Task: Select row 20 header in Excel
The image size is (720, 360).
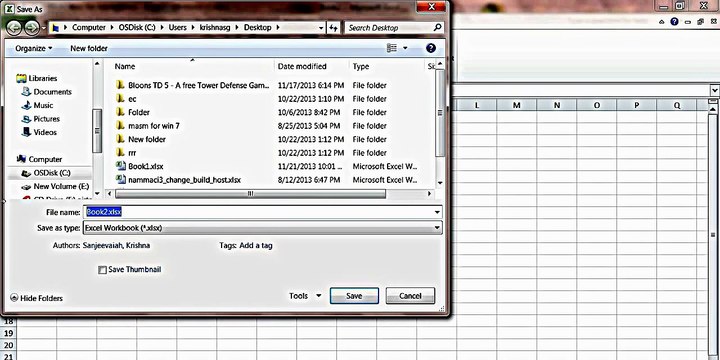Action: [9, 345]
